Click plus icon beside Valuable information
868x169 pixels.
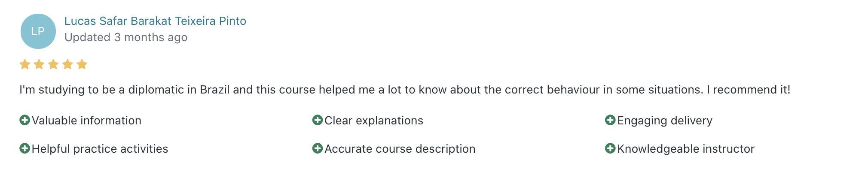[25, 120]
